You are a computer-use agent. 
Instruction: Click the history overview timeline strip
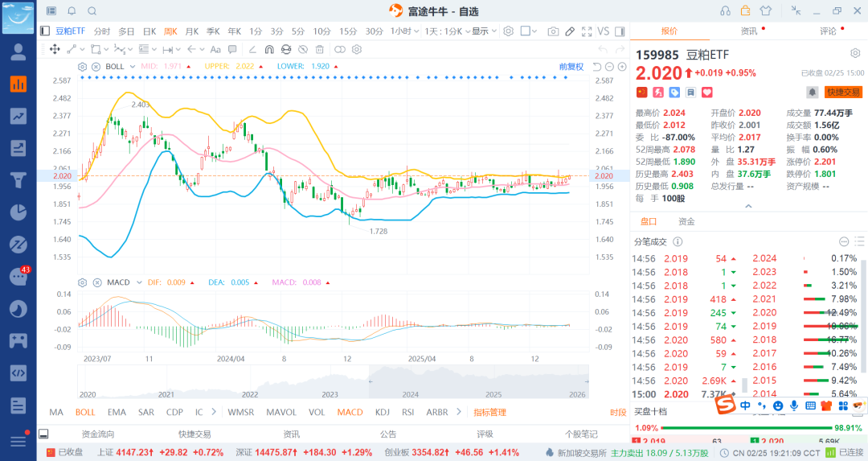point(333,382)
